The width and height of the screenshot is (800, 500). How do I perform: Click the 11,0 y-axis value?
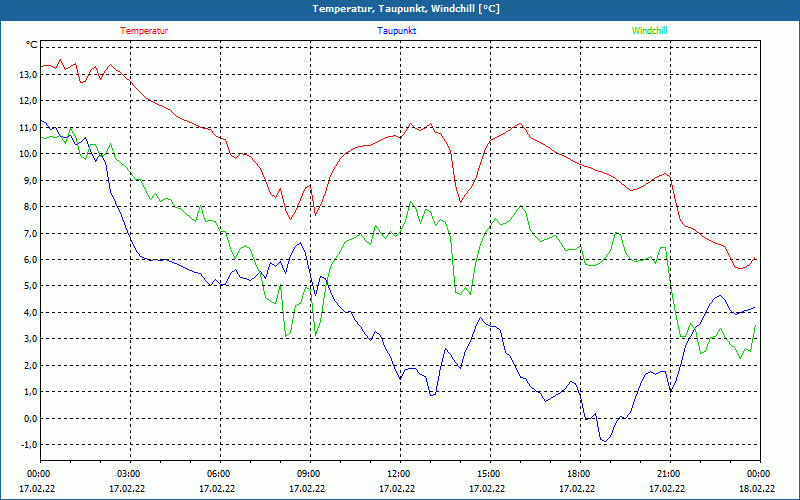coord(29,127)
